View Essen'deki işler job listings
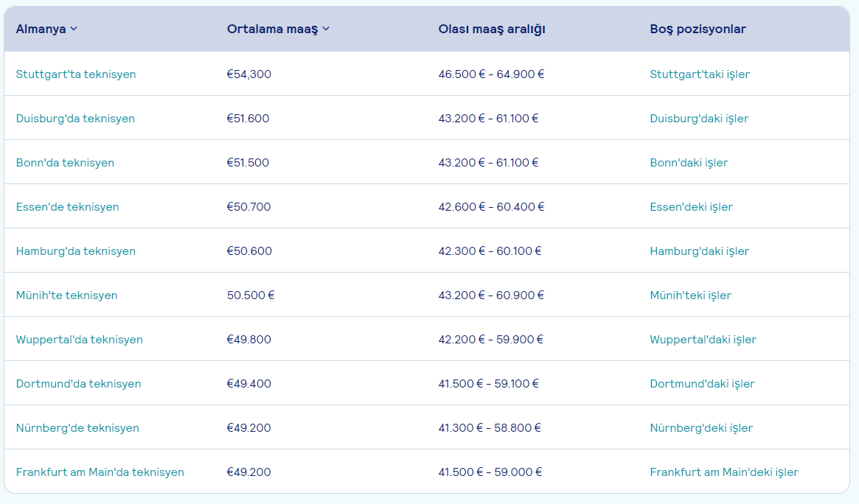This screenshot has width=859, height=504. [691, 207]
